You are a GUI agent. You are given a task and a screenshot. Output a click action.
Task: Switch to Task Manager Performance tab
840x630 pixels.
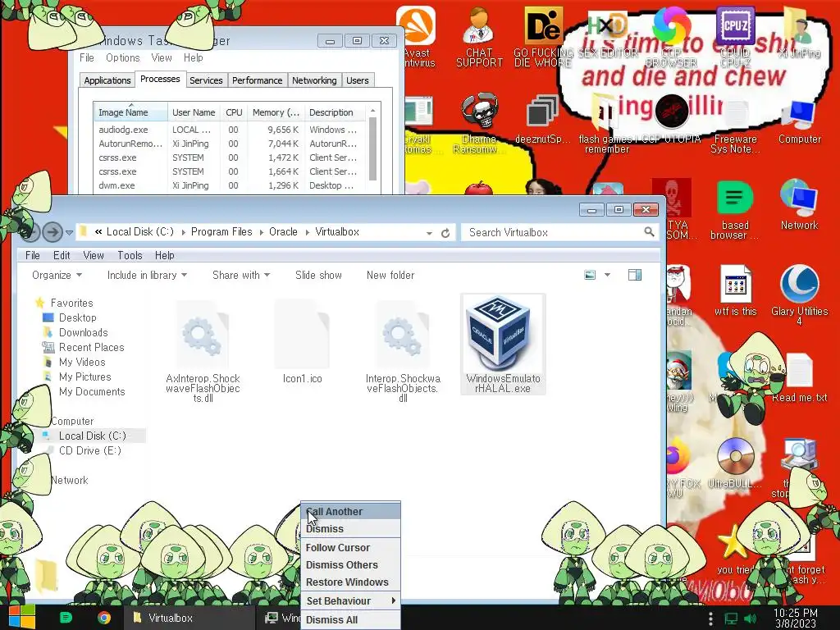[x=257, y=80]
